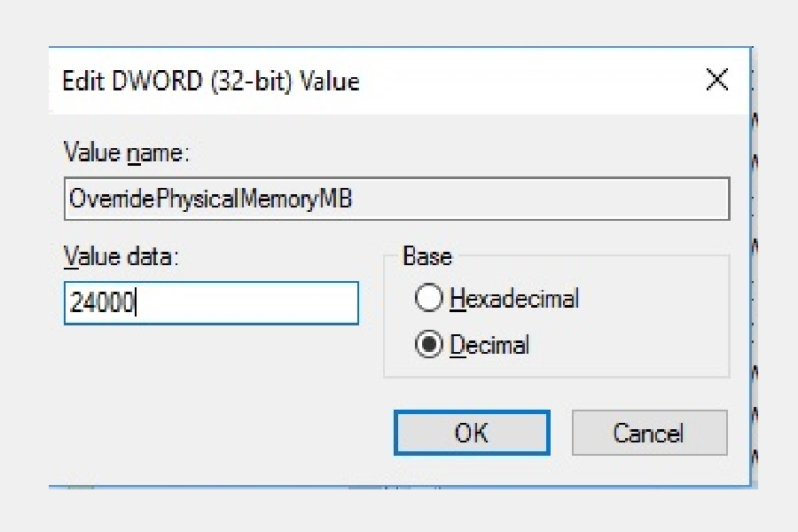Viewport: 798px width, 532px height.
Task: Click the 'Decimal' label text
Action: point(489,345)
